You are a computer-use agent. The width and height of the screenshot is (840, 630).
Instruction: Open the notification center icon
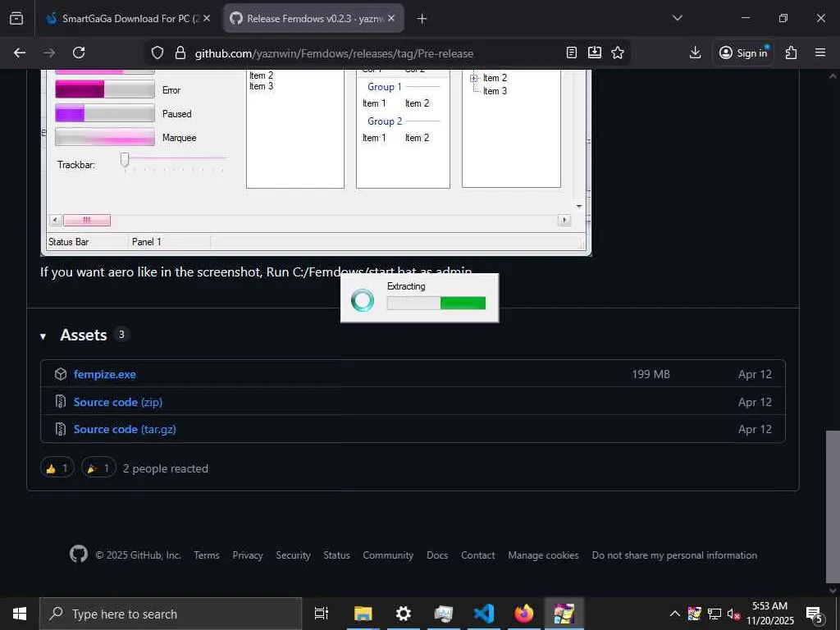click(815, 614)
